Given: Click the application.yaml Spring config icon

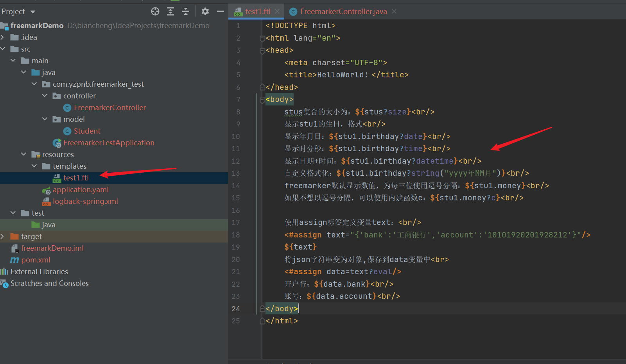Looking at the screenshot, I should 47,190.
